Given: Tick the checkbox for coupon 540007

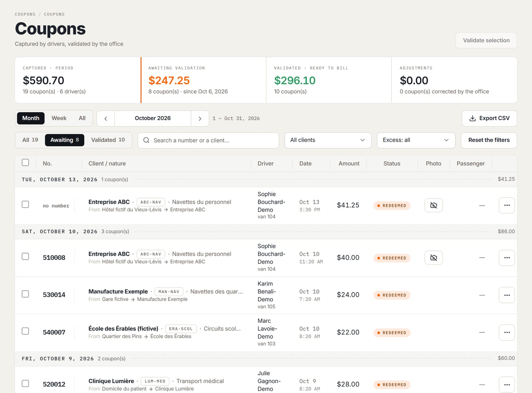Looking at the screenshot, I should coord(25,331).
